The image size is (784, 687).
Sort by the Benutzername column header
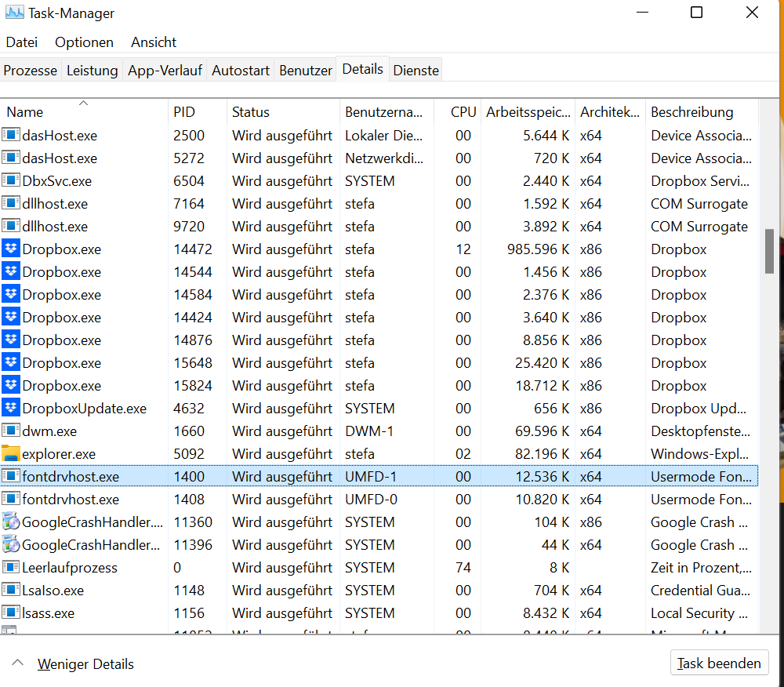pyautogui.click(x=387, y=111)
